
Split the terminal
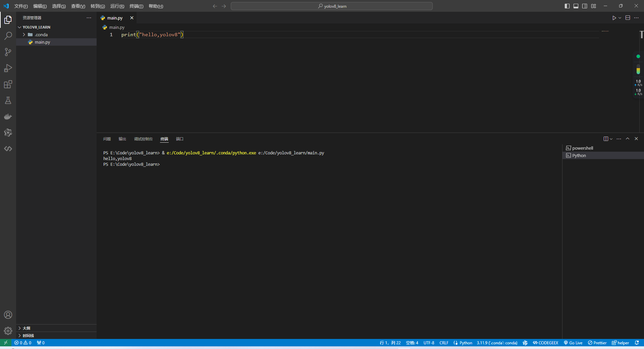point(606,139)
